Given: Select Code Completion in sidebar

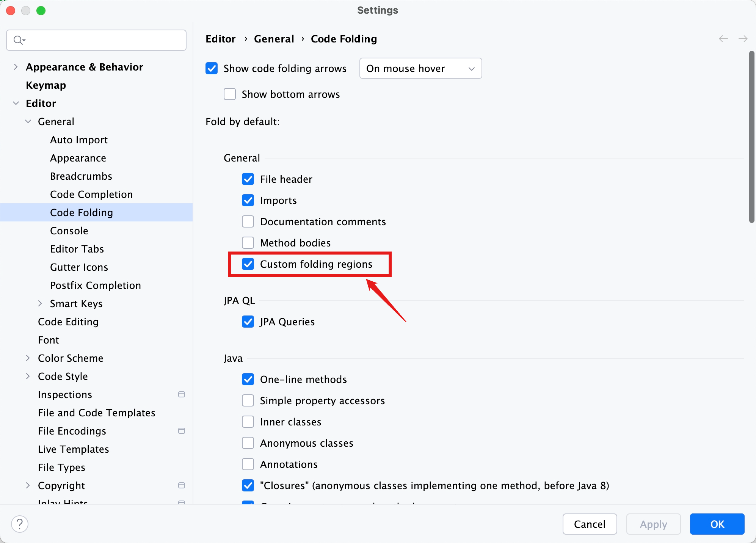Looking at the screenshot, I should click(91, 194).
